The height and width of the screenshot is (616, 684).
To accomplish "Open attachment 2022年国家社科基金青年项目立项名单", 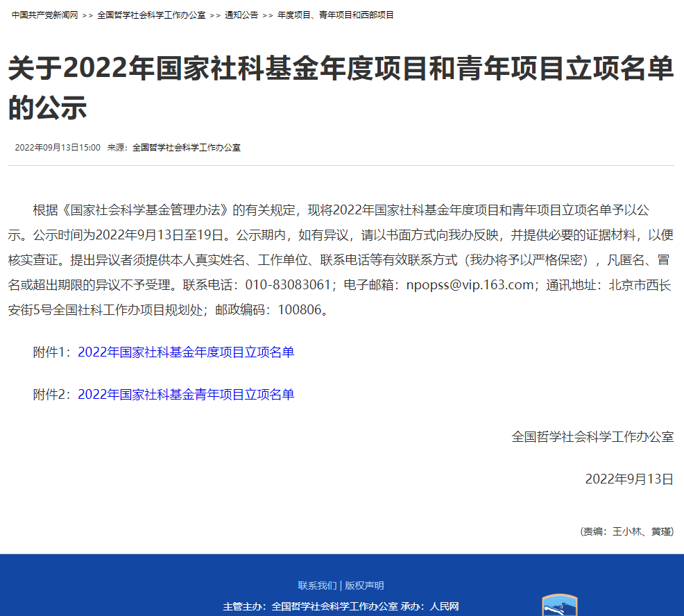I will tap(186, 395).
